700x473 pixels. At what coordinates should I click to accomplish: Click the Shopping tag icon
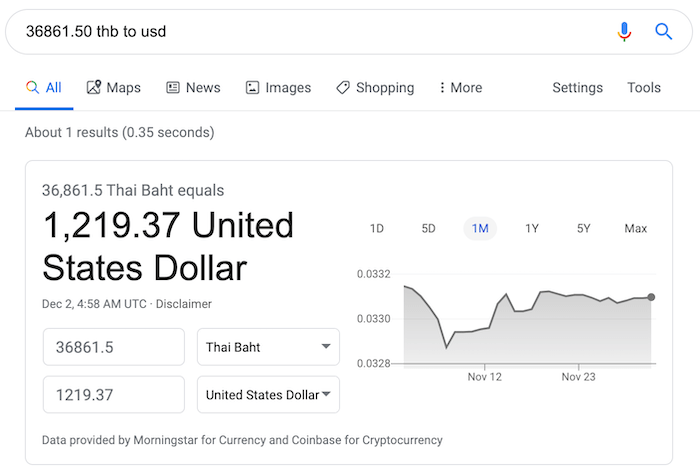[343, 87]
